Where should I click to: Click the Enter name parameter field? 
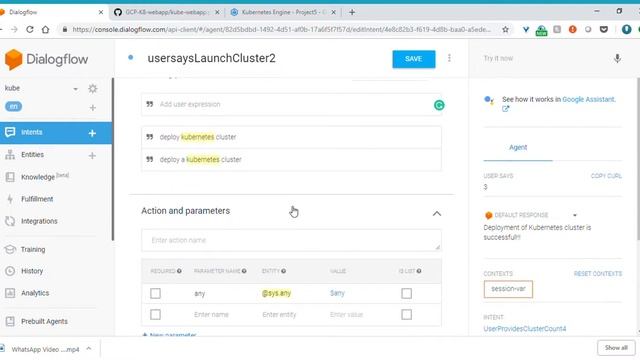(211, 315)
